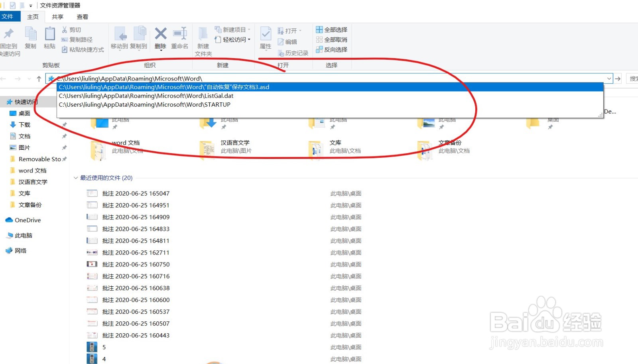Switch to the 查看 ribbon tab
Screen dimensions: 638x364
(82, 17)
